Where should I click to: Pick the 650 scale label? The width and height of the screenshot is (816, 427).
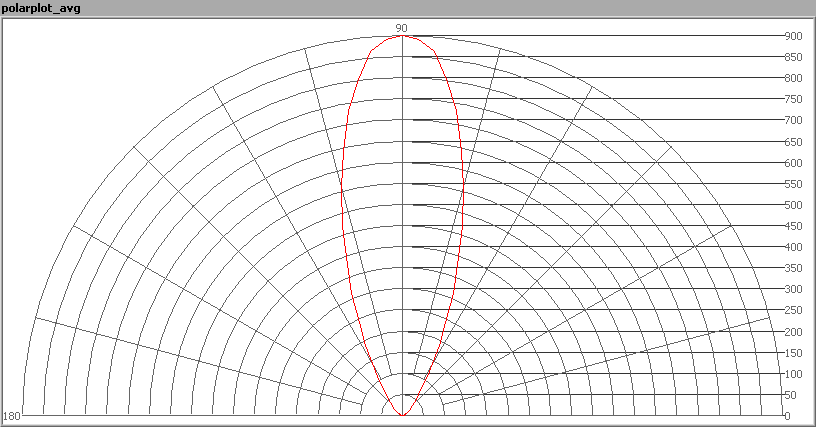coord(793,142)
